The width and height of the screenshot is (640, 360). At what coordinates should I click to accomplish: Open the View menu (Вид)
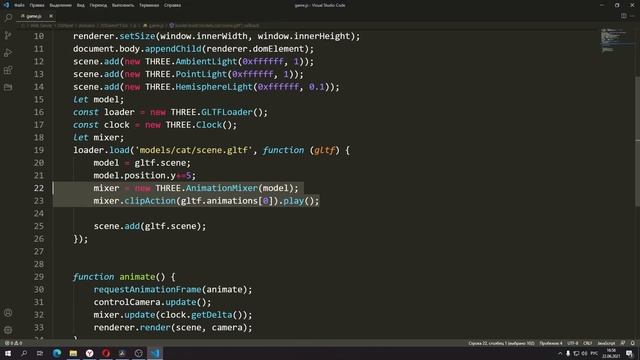[x=81, y=5]
